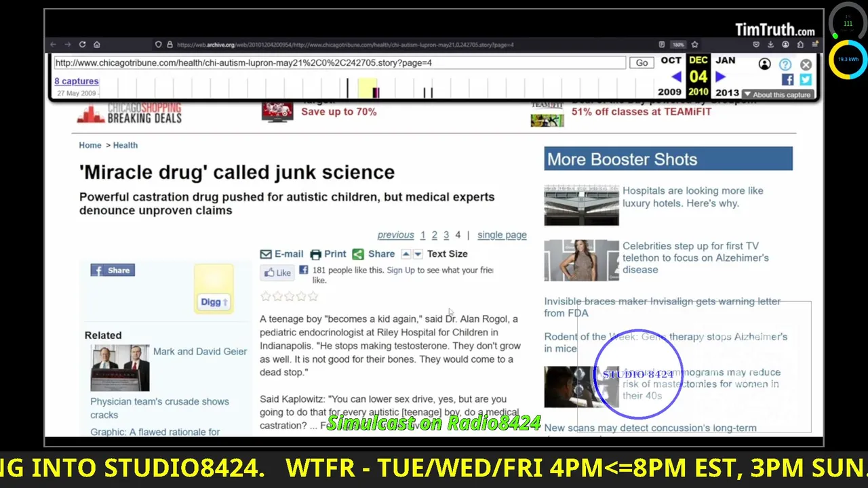Click the E-mail article icon

click(x=266, y=254)
